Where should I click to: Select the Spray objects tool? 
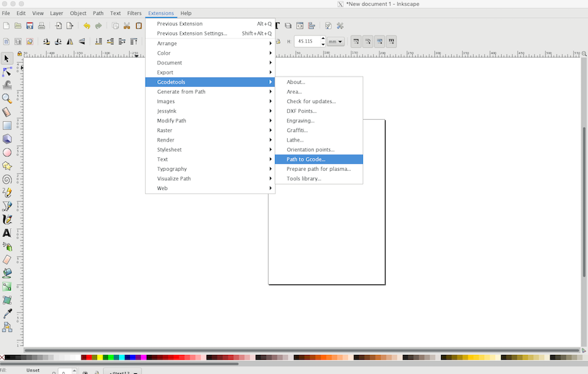coord(7,246)
